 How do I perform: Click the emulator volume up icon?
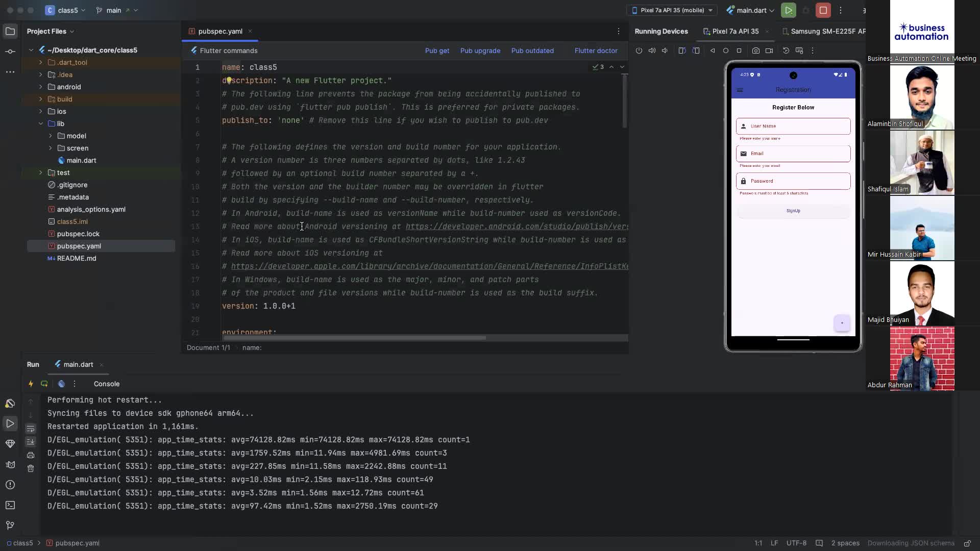click(652, 51)
